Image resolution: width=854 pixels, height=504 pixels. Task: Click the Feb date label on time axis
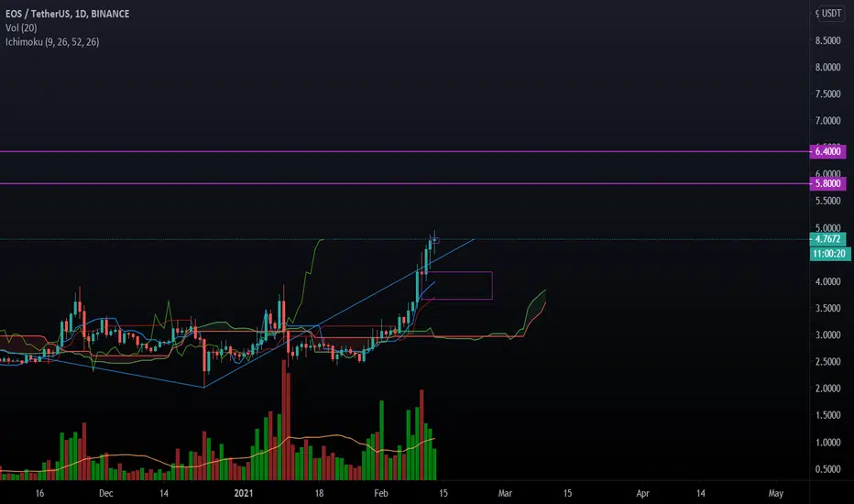[x=380, y=493]
